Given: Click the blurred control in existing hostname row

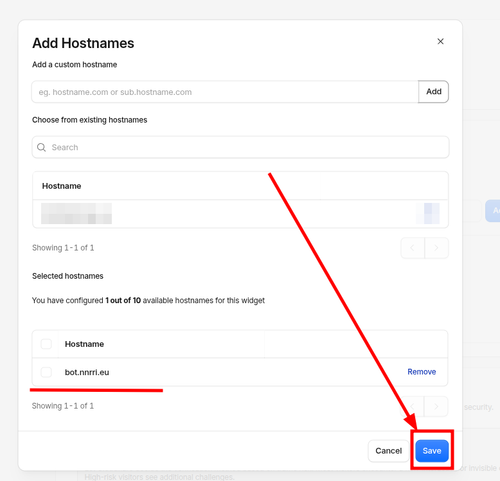Looking at the screenshot, I should coord(428,213).
